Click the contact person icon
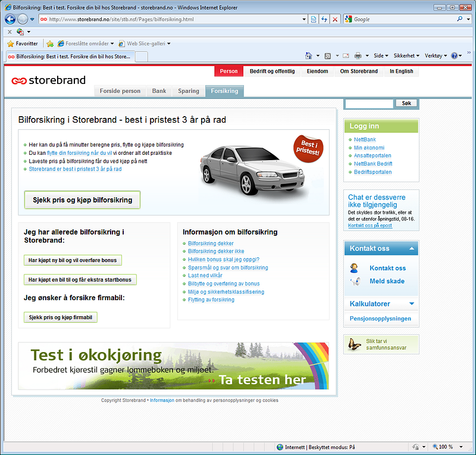The image size is (476, 455). [354, 268]
